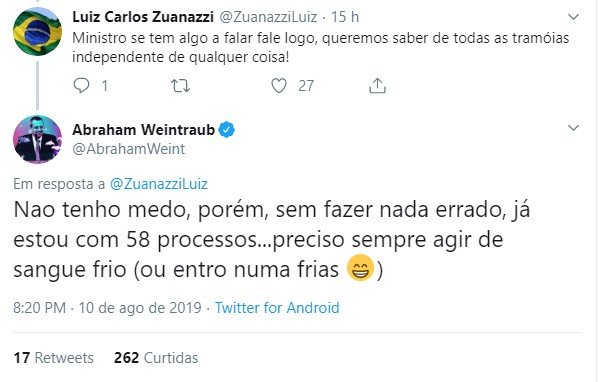The height and width of the screenshot is (382, 599).
Task: View the 262 Curtidas list
Action: click(156, 358)
